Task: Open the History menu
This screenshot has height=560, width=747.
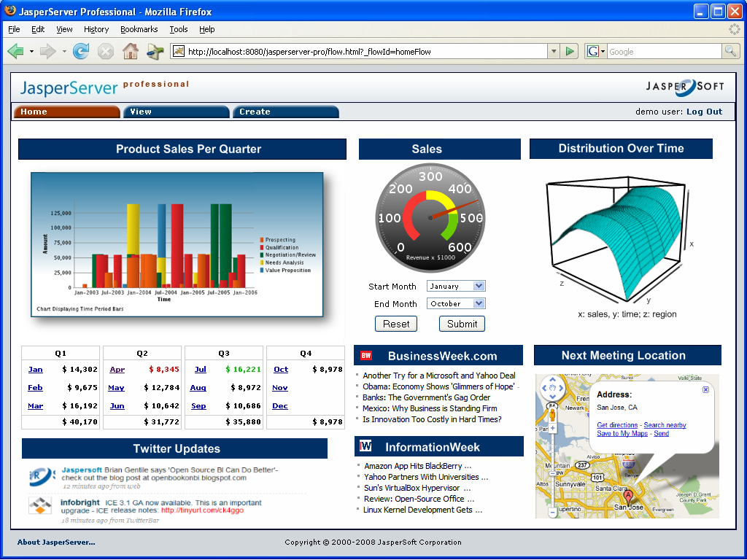Action: [x=96, y=29]
